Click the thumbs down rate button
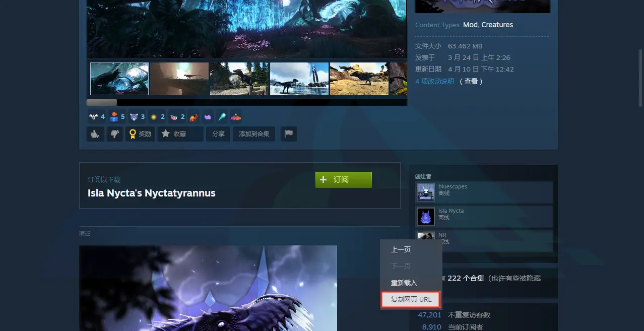644x331 pixels. coord(115,134)
